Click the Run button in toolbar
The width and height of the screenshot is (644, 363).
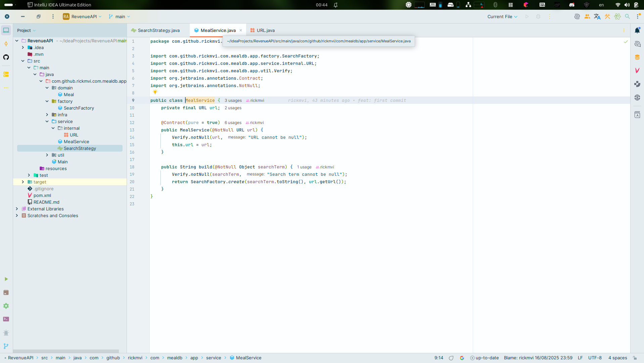(527, 16)
